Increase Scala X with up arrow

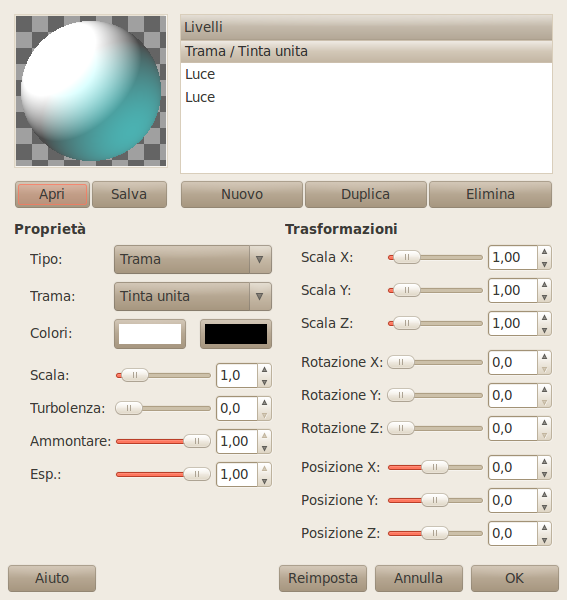click(x=544, y=252)
